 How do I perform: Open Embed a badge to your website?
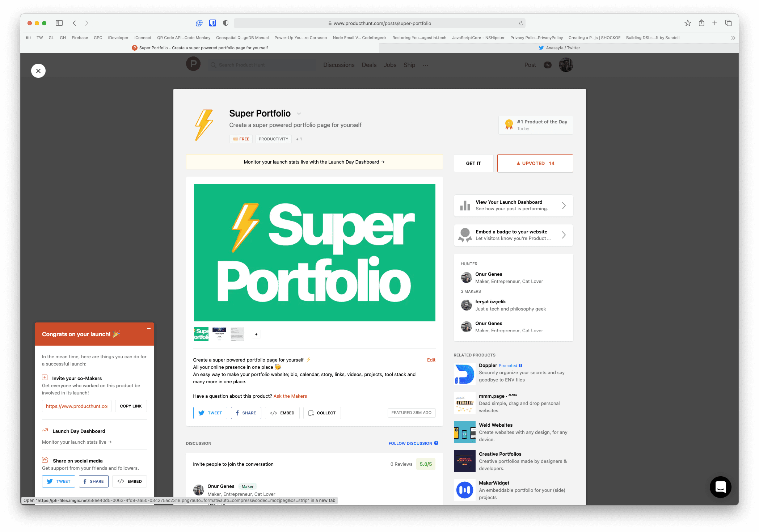(x=513, y=235)
